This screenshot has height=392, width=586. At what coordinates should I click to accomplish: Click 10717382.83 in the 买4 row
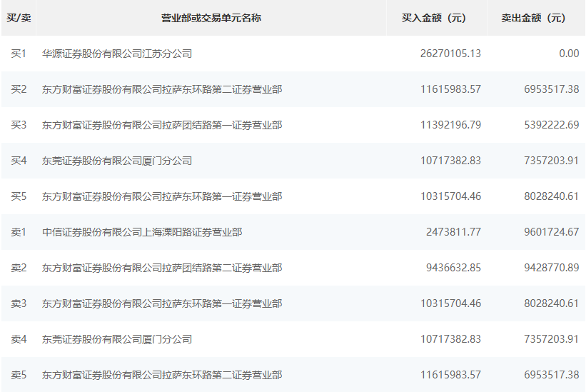tap(450, 161)
